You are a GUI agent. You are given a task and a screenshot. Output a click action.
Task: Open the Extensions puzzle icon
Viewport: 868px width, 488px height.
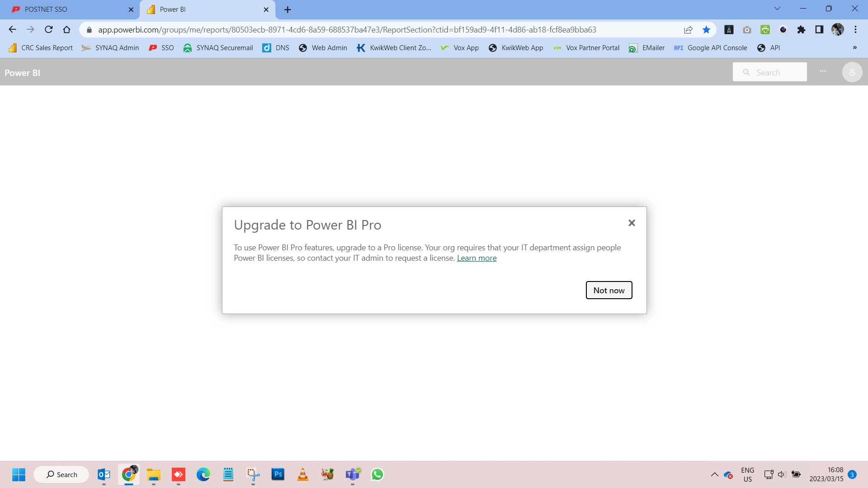pos(801,30)
